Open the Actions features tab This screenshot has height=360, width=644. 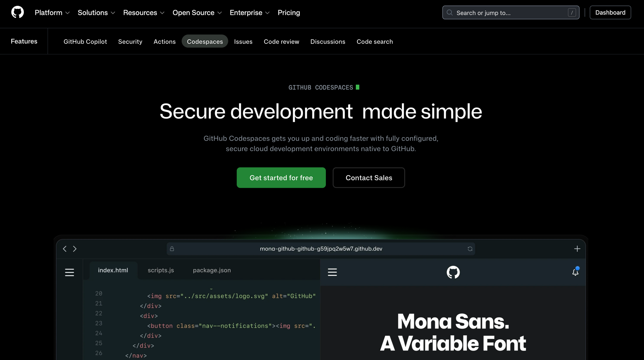[x=165, y=42]
